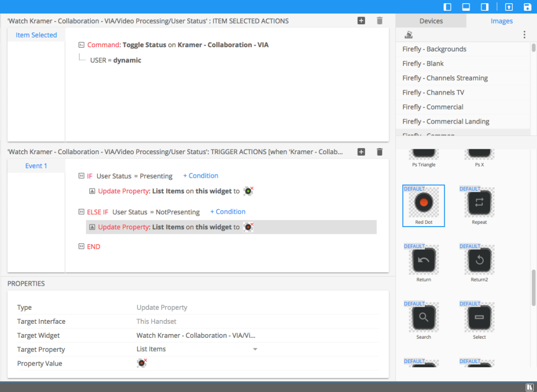Click the image thumbnails panel scrollbar
The height and width of the screenshot is (392, 537).
tap(534, 288)
